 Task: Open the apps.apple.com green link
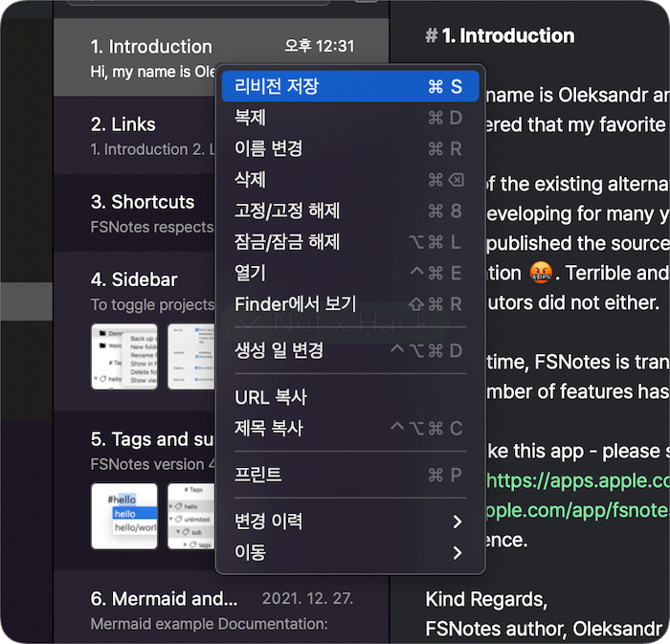pyautogui.click(x=578, y=481)
